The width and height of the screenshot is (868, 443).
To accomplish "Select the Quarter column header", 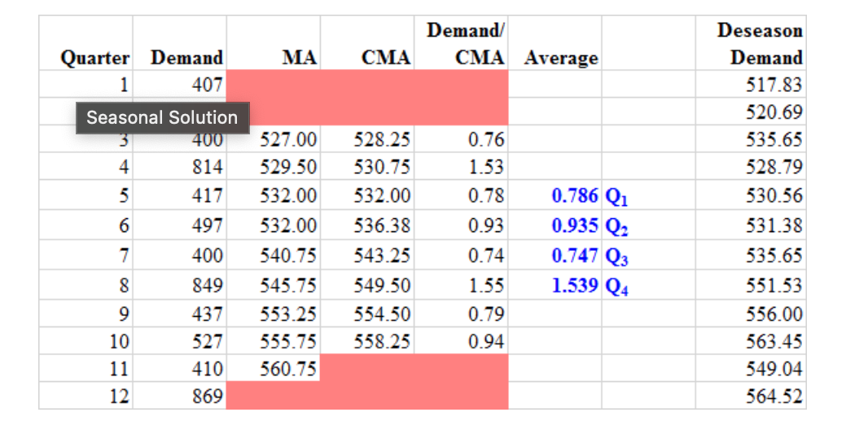I will coord(95,57).
